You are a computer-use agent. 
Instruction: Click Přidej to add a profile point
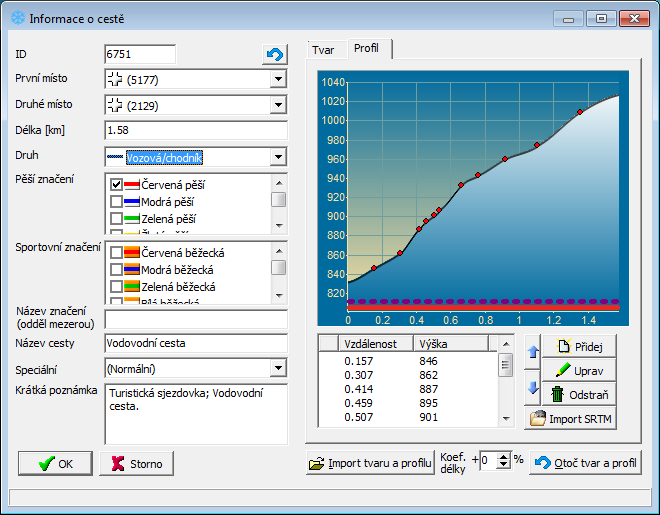(579, 345)
